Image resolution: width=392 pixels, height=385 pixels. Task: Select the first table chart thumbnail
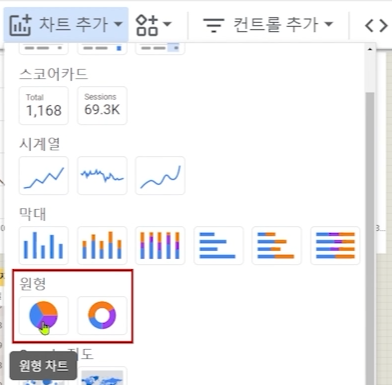click(x=44, y=49)
